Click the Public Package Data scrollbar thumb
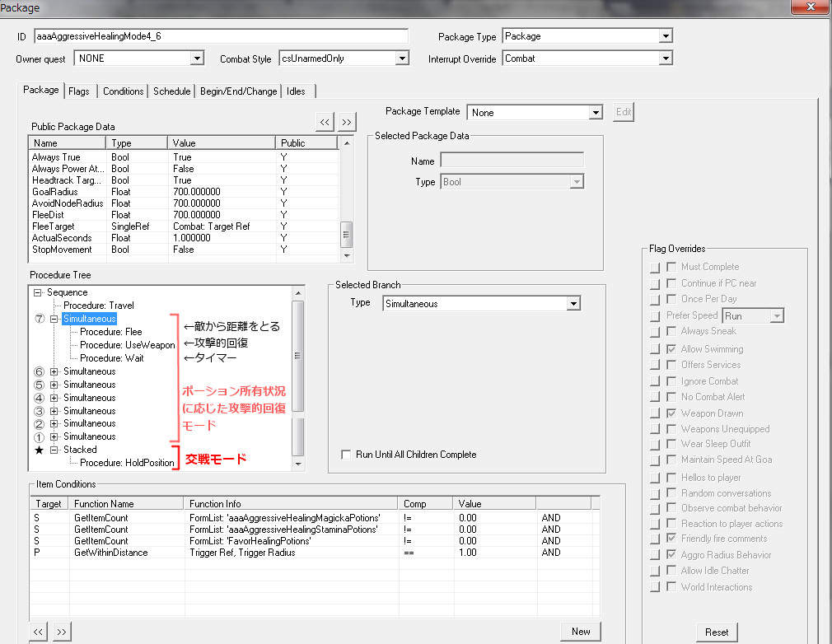832x644 pixels. (347, 235)
